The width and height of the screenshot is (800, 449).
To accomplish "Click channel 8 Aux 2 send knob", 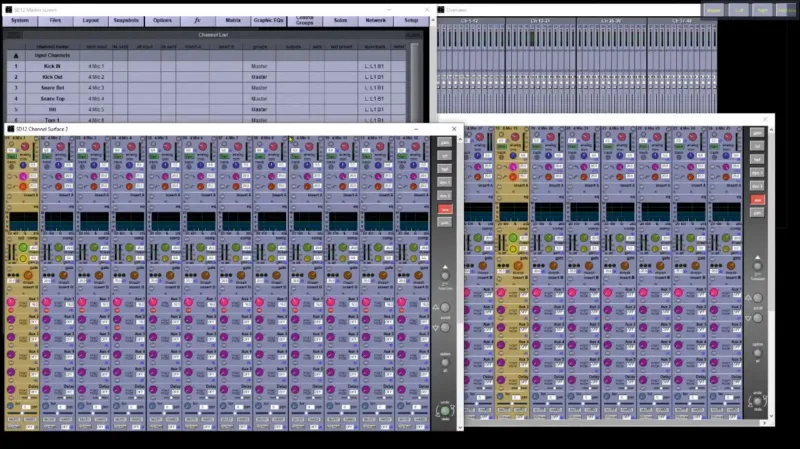I will click(260, 319).
